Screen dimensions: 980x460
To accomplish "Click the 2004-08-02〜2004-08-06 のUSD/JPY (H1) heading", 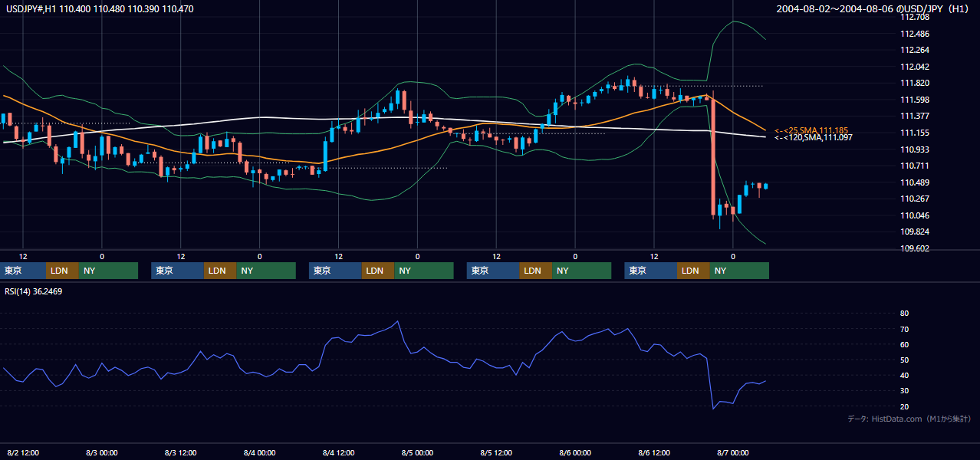I will pos(873,8).
